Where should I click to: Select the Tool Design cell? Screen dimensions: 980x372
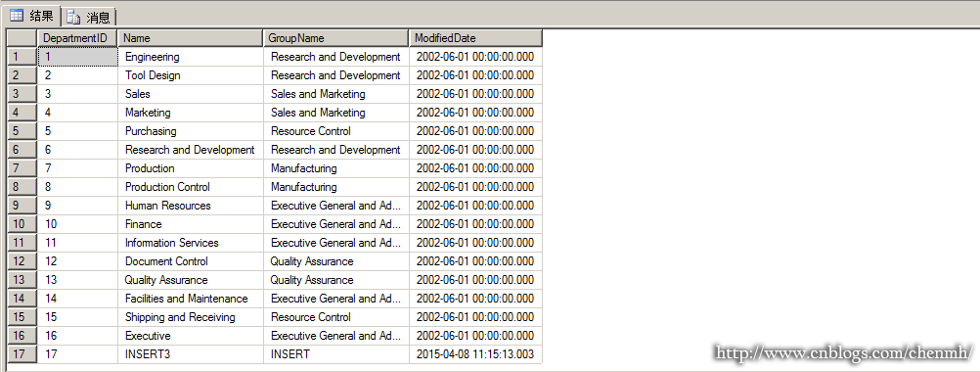[x=191, y=75]
